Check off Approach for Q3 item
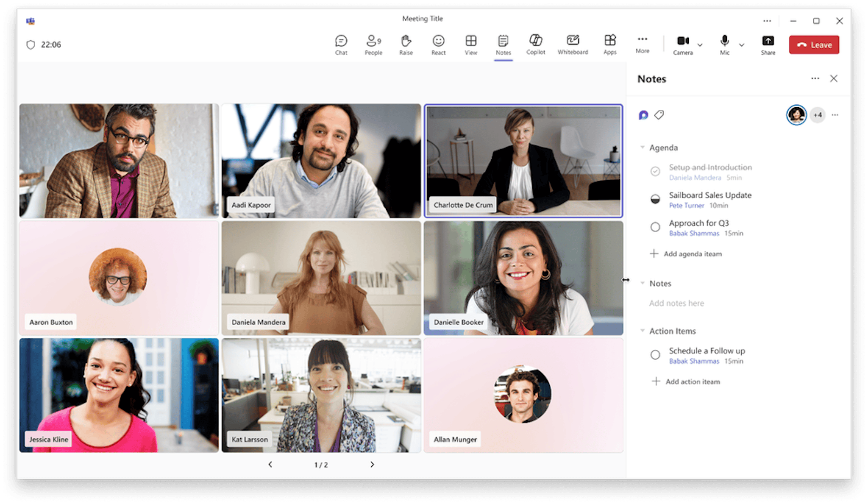Screen dimensions: 868x504 [655, 227]
